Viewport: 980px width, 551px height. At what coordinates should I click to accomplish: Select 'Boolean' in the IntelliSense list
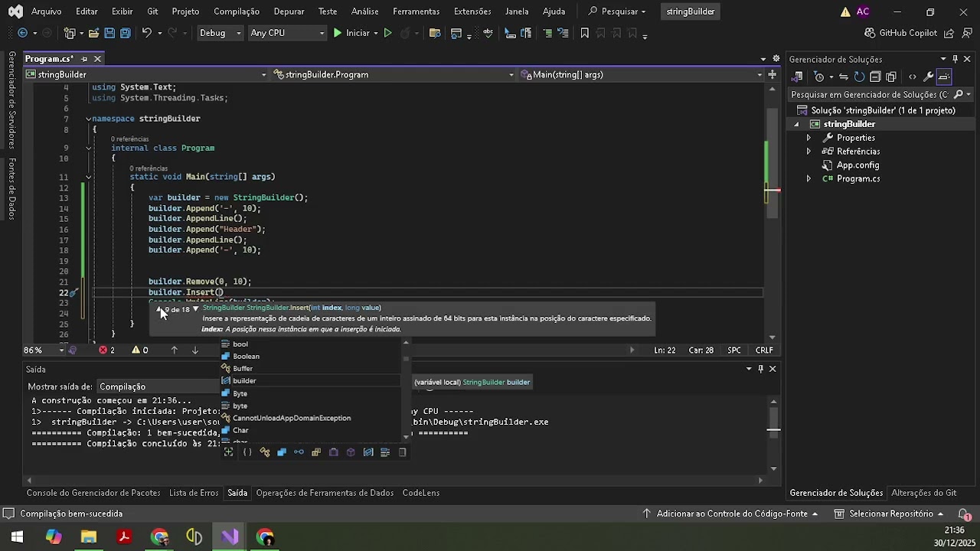(x=311, y=357)
